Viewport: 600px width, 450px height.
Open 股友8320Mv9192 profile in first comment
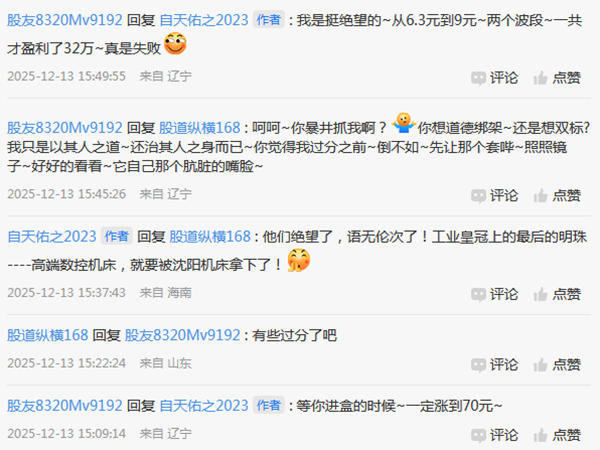coord(65,20)
